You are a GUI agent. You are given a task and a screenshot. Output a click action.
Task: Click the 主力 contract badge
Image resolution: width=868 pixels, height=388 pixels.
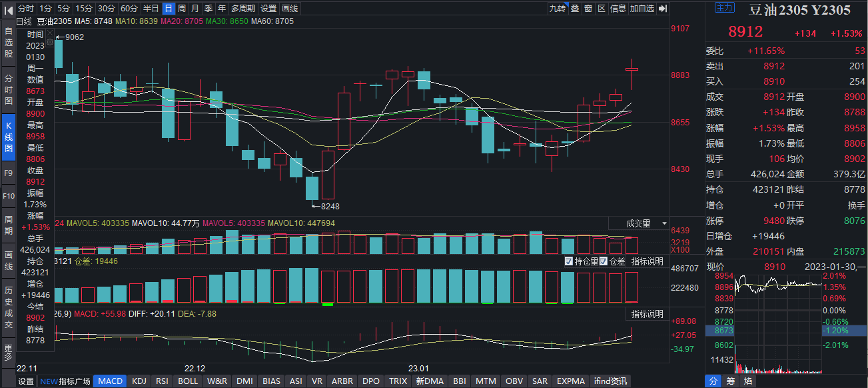point(724,9)
